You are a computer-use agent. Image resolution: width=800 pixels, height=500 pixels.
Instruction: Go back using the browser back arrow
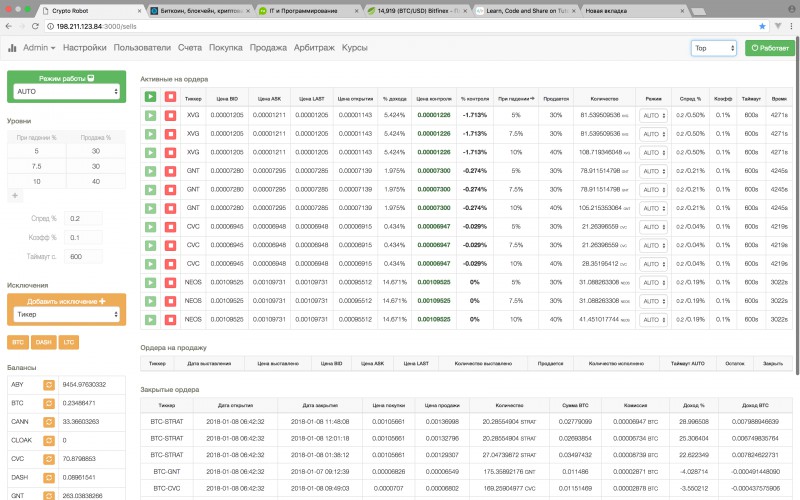pyautogui.click(x=9, y=26)
